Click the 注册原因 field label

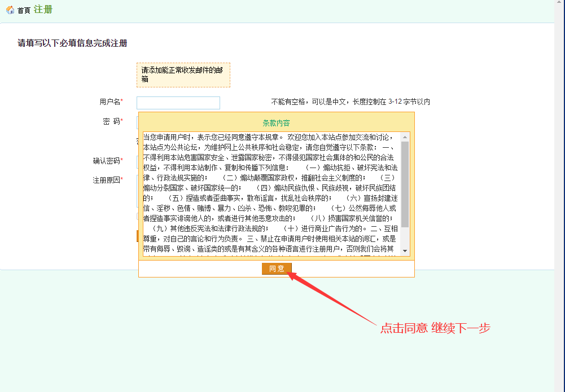click(x=106, y=180)
